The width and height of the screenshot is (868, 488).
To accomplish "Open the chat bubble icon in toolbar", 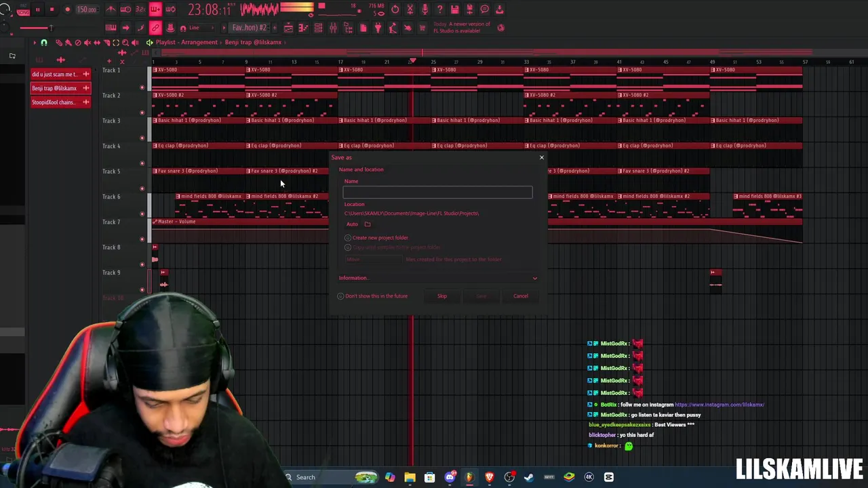I will [x=485, y=9].
